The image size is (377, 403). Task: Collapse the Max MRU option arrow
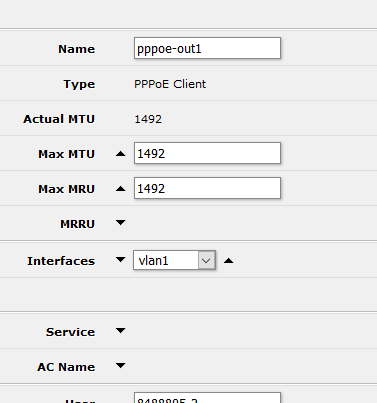120,189
